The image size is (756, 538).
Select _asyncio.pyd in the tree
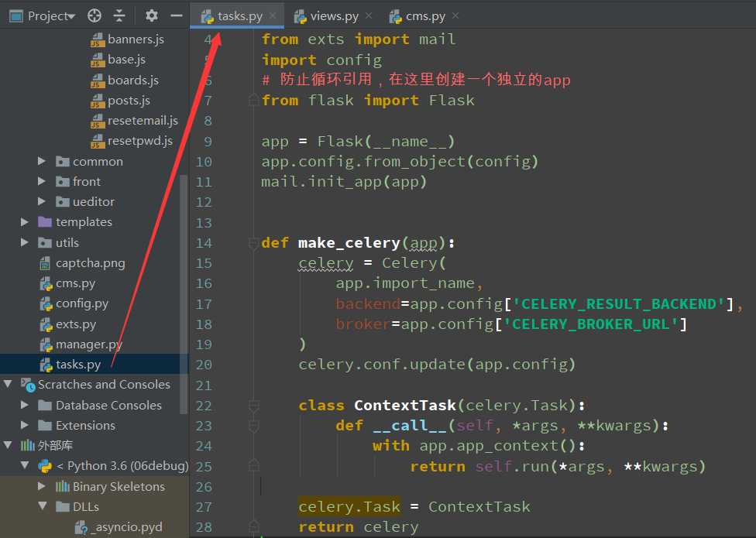click(119, 527)
